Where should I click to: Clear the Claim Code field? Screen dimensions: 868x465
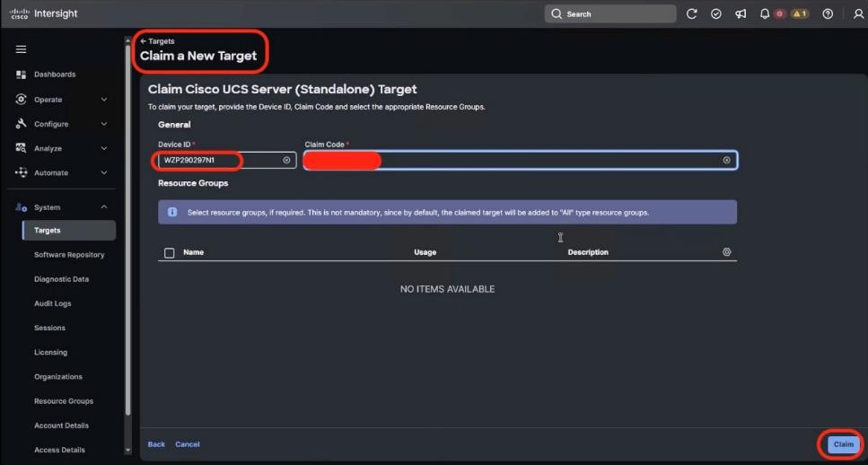pyautogui.click(x=726, y=160)
